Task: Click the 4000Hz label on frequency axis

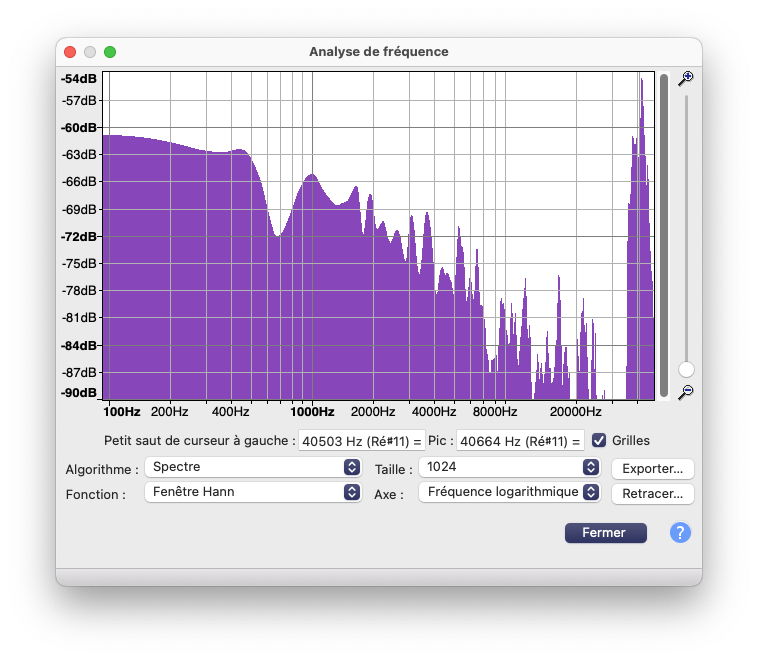Action: coord(434,412)
